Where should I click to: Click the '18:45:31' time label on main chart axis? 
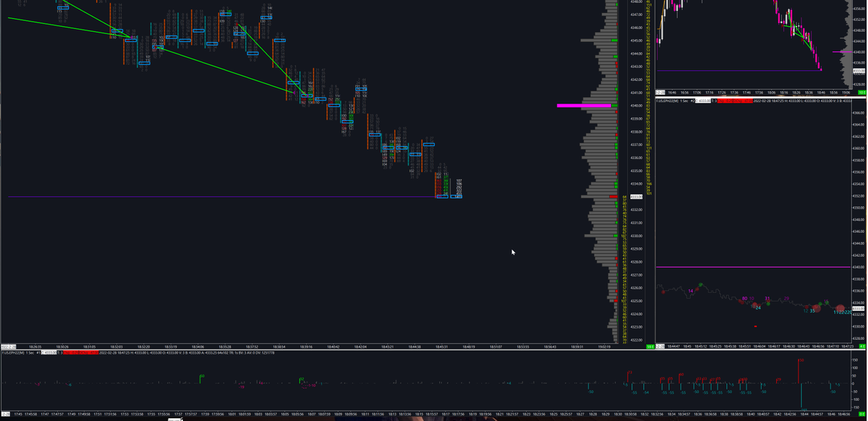[442, 346]
